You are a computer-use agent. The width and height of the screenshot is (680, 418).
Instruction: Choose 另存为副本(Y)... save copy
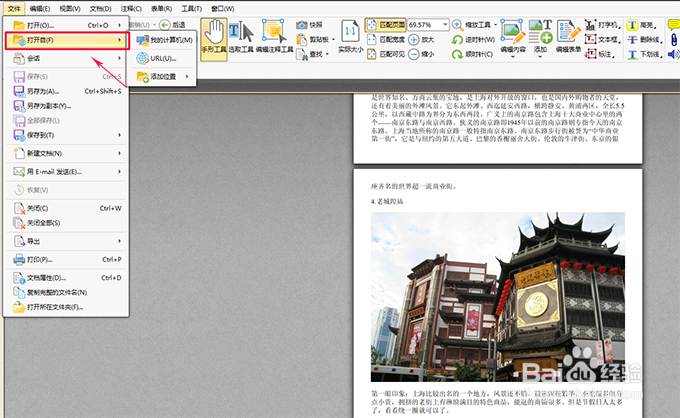[67, 106]
